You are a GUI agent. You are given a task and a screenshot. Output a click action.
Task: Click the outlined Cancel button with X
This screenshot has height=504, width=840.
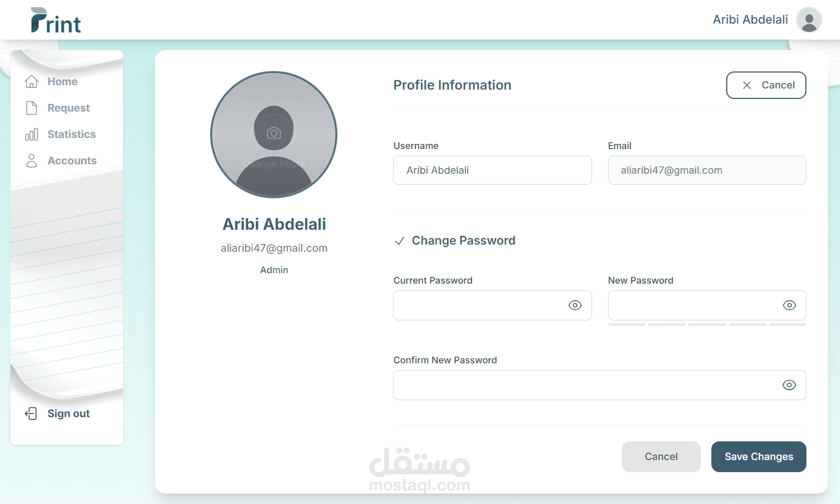(766, 85)
